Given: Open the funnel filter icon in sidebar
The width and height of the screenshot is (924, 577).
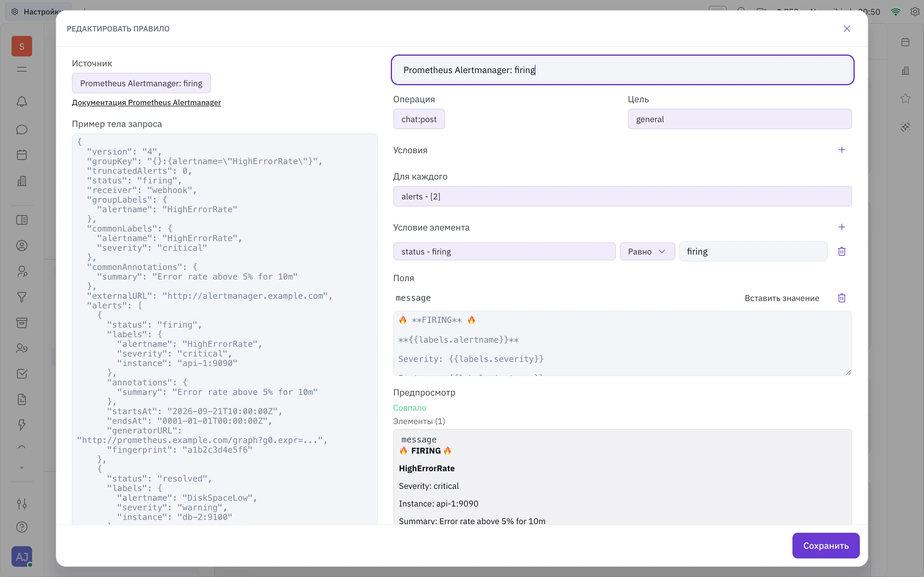Looking at the screenshot, I should click(22, 297).
